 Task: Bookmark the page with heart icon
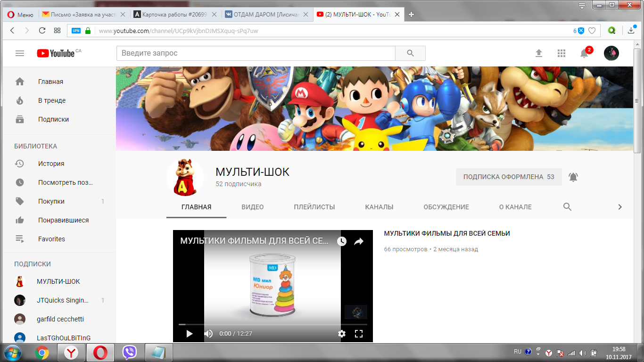(x=592, y=31)
